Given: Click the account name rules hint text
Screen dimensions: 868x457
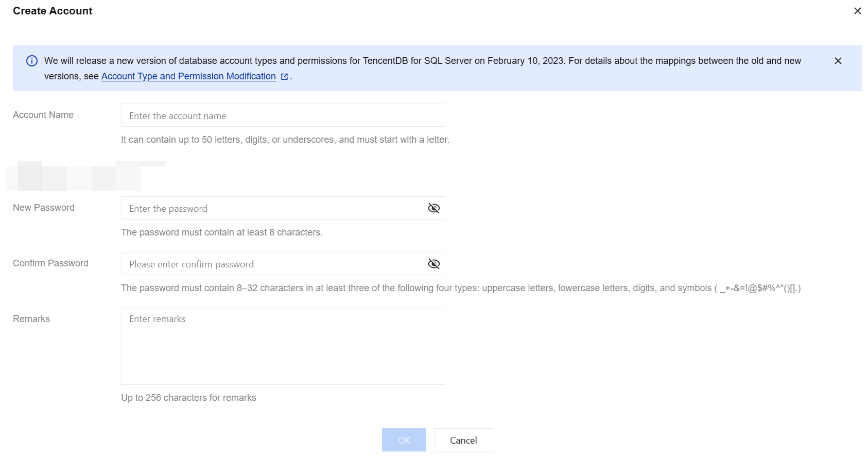Looking at the screenshot, I should [x=285, y=140].
